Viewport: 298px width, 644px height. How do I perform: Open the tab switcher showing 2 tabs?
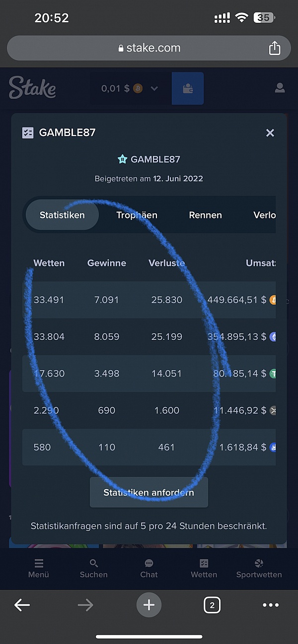click(x=212, y=605)
